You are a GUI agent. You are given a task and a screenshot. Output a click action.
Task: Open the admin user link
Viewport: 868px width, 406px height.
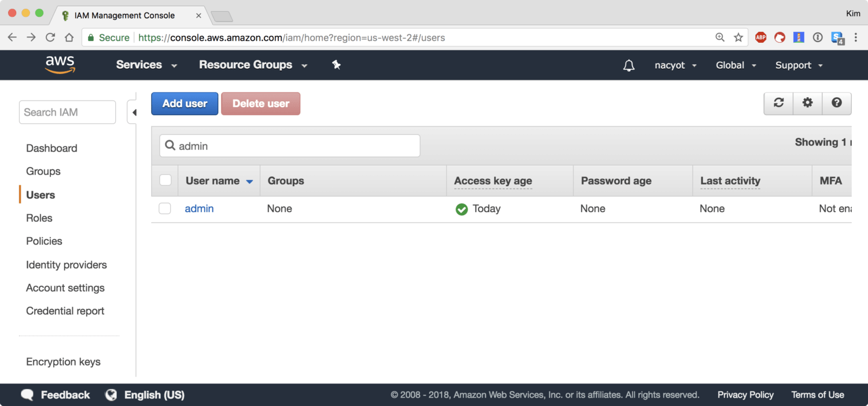(199, 209)
